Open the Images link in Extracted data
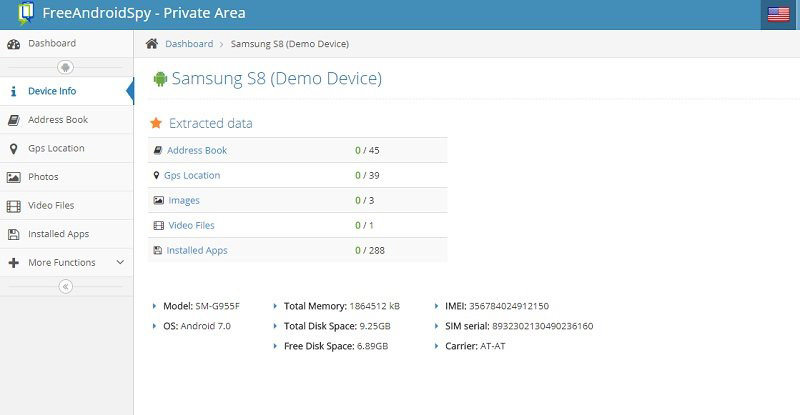The image size is (800, 415). [x=184, y=200]
